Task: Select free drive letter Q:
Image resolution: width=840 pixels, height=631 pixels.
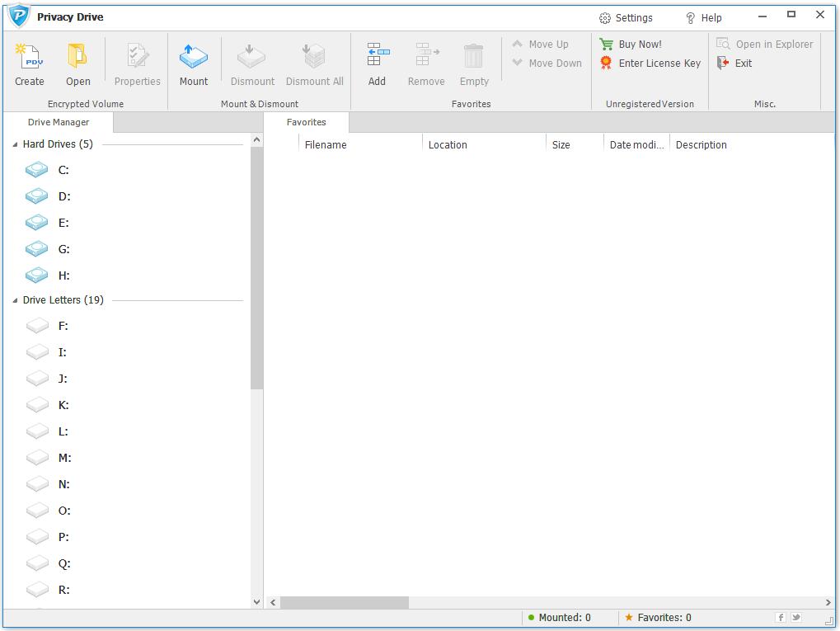Action: click(x=47, y=563)
